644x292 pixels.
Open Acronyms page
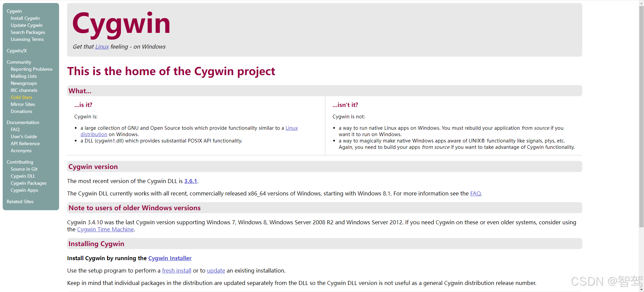tap(21, 151)
